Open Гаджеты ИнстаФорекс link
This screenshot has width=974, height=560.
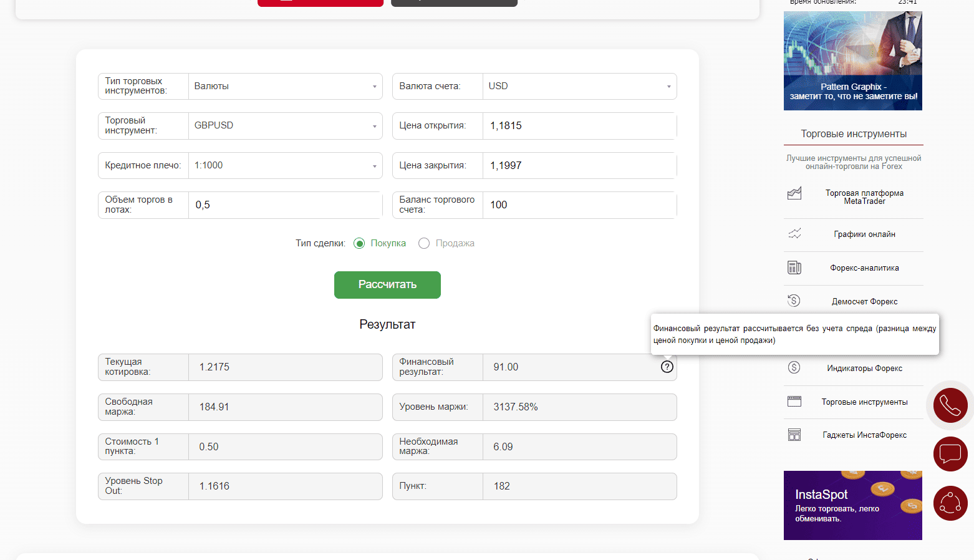click(864, 435)
